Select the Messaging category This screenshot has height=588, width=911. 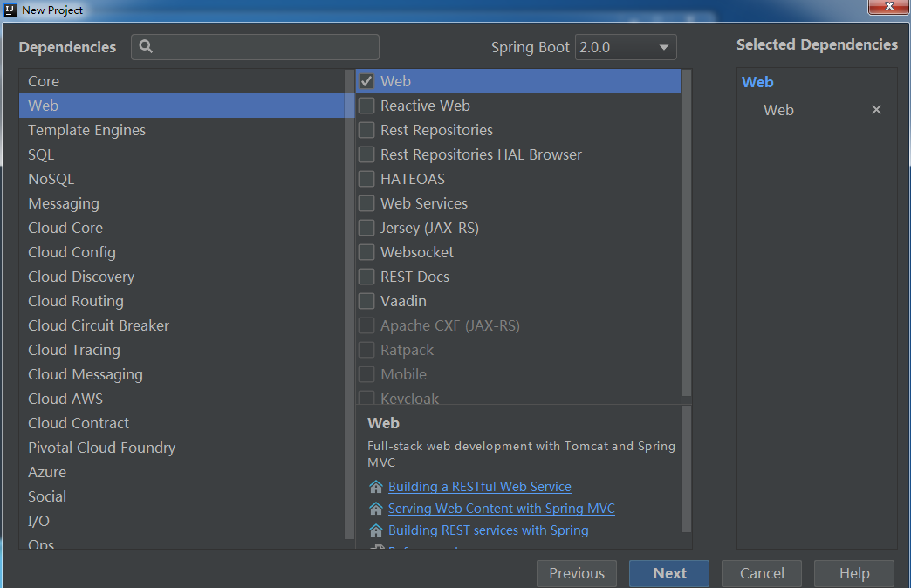(x=182, y=203)
